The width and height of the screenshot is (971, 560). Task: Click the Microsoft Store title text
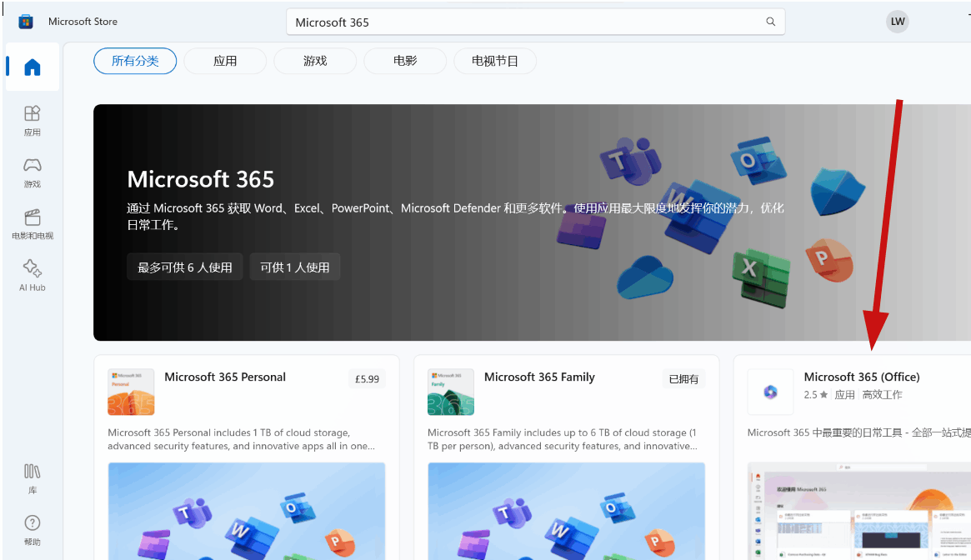pyautogui.click(x=83, y=22)
